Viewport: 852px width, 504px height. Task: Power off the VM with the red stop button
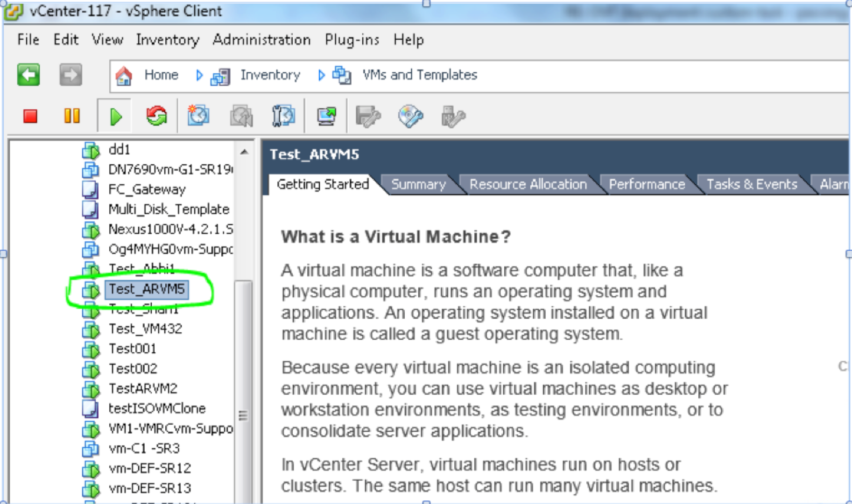pyautogui.click(x=30, y=116)
